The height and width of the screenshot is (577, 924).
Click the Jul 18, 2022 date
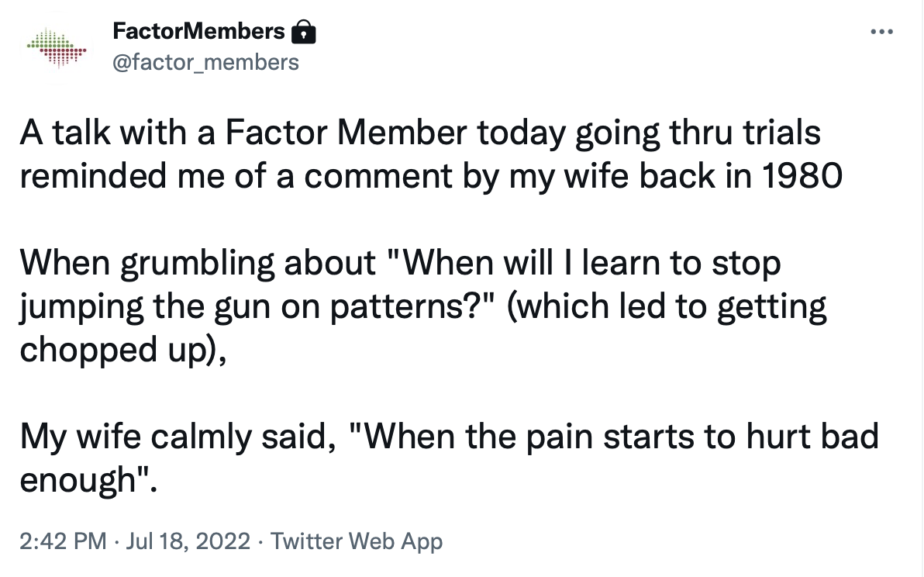(x=188, y=541)
